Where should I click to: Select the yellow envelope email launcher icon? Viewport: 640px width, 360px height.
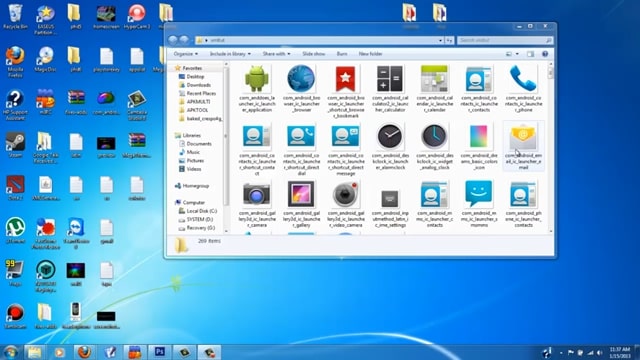point(523,136)
